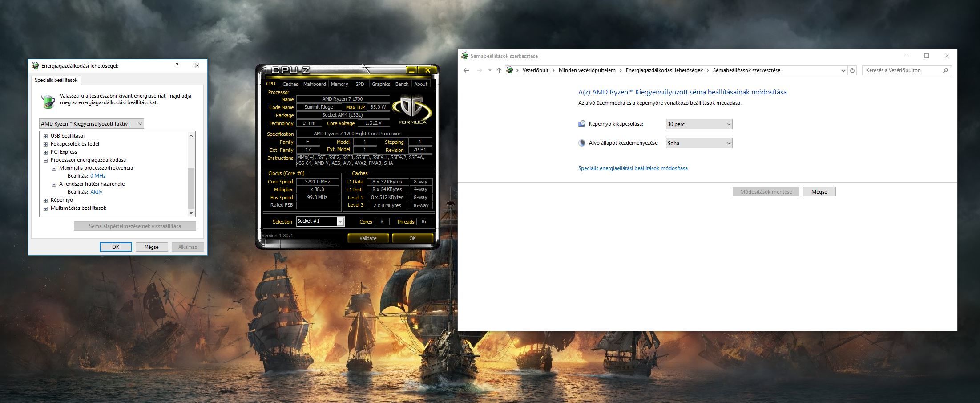Image resolution: width=980 pixels, height=403 pixels.
Task: Switch to Mainboard tab in CPU-Z
Action: [x=315, y=84]
